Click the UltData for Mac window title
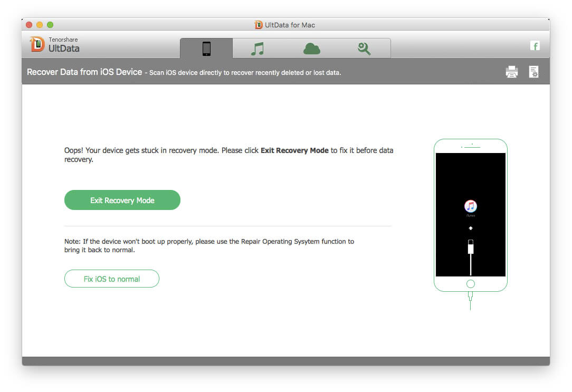 [x=290, y=25]
